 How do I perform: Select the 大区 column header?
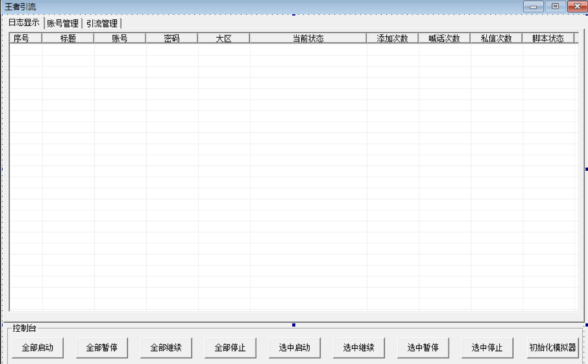tap(223, 38)
